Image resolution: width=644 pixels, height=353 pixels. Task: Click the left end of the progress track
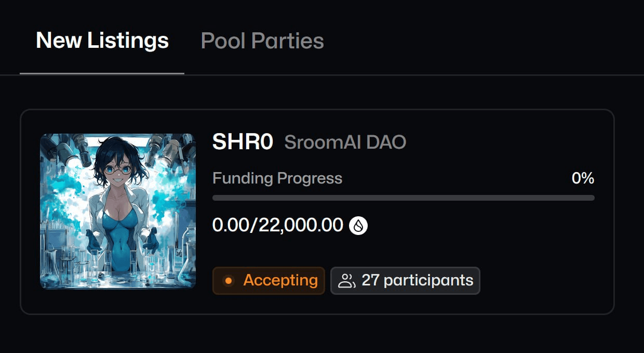pos(216,198)
